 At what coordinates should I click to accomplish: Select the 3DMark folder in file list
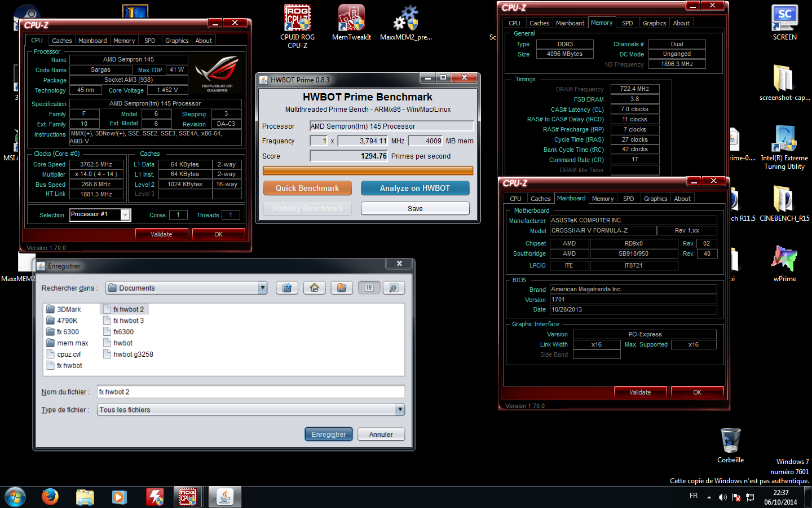click(64, 309)
